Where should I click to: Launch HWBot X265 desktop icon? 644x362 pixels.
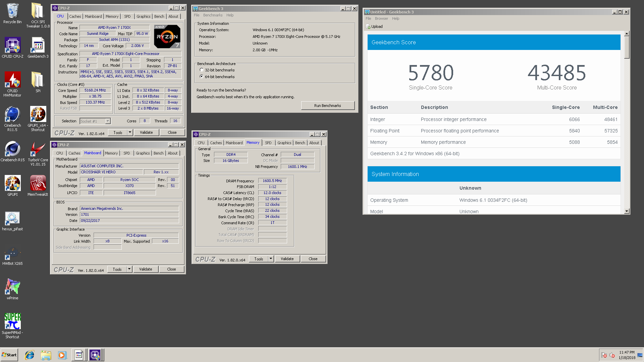point(12,255)
